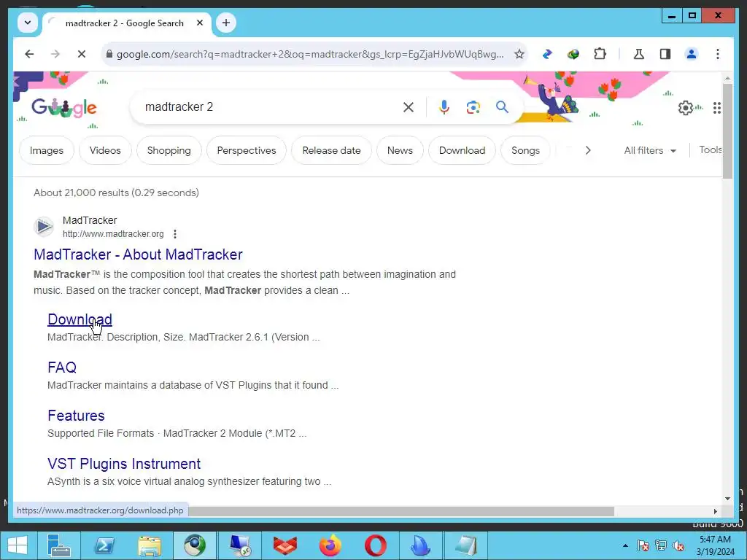
Task: Open VST Plugins Instrument sitelink
Action: coord(124,464)
